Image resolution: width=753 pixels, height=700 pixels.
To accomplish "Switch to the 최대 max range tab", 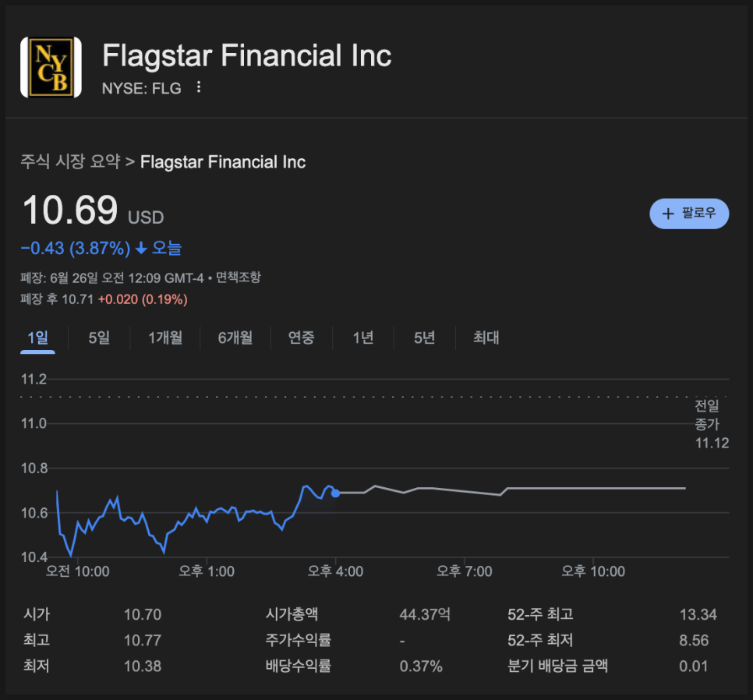I will tap(486, 338).
